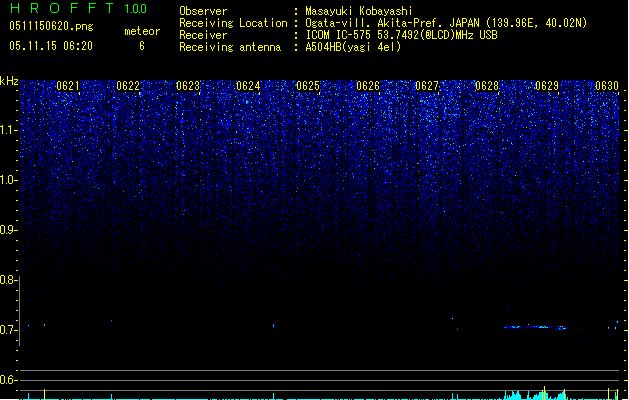
Task: Click the 1.0 kHz axis label
Action: pos(9,180)
